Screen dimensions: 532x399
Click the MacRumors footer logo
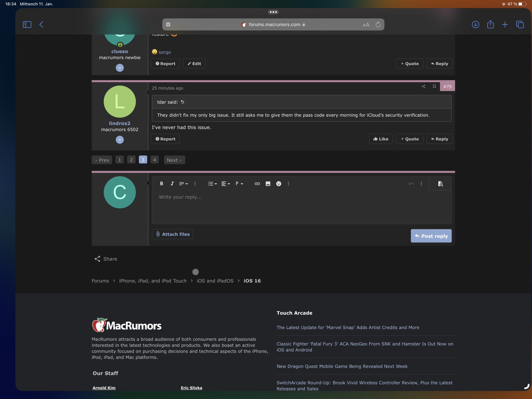pos(127,325)
